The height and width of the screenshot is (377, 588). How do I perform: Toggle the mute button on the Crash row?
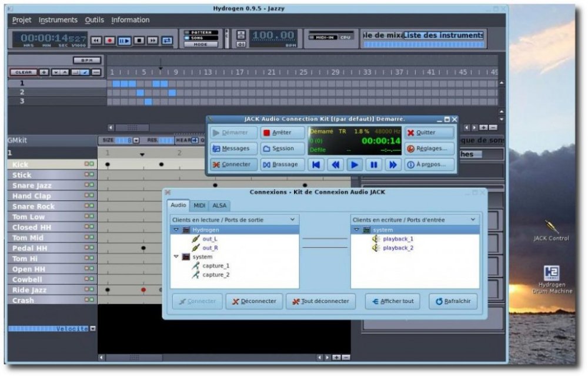pos(86,299)
